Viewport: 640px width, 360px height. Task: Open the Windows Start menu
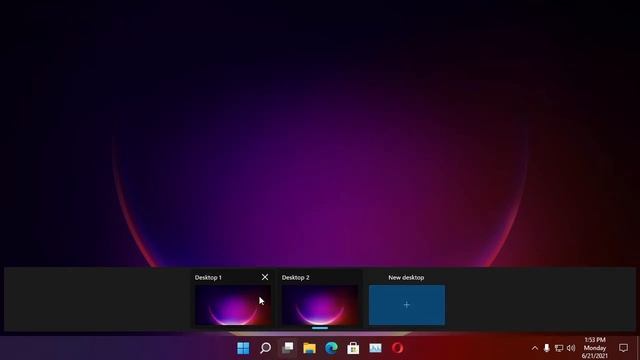click(x=243, y=348)
